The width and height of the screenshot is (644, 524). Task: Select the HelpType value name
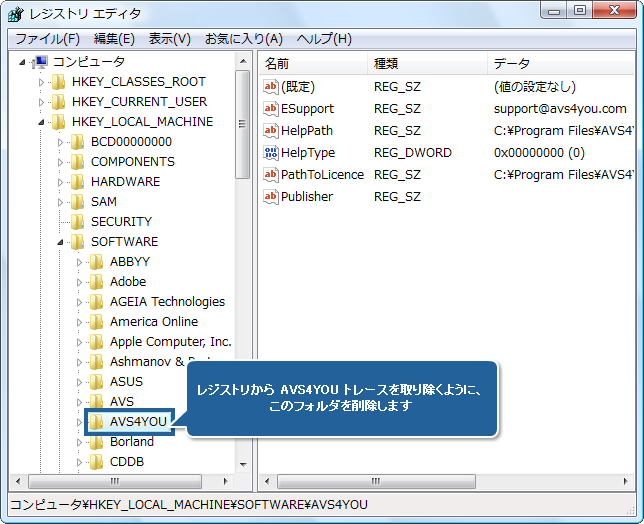[308, 153]
